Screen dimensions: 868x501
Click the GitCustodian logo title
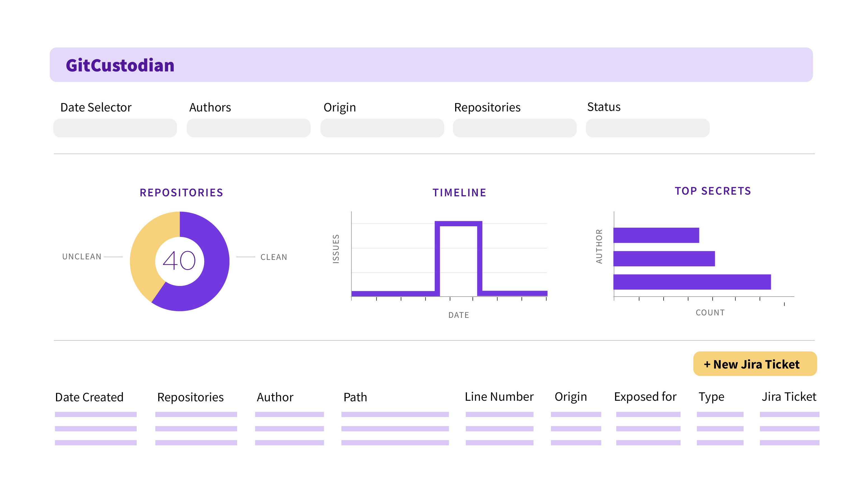tap(120, 65)
